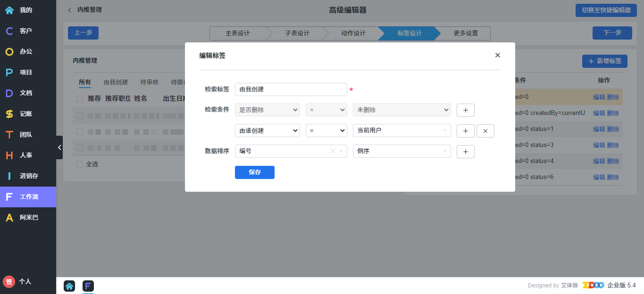Viewport: 644px width, 294px height.
Task: Toggle the 全选 checkbox
Action: (x=80, y=164)
